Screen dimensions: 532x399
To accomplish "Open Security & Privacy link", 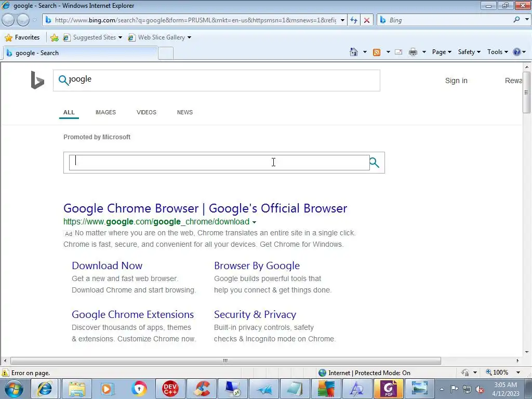I will (255, 314).
